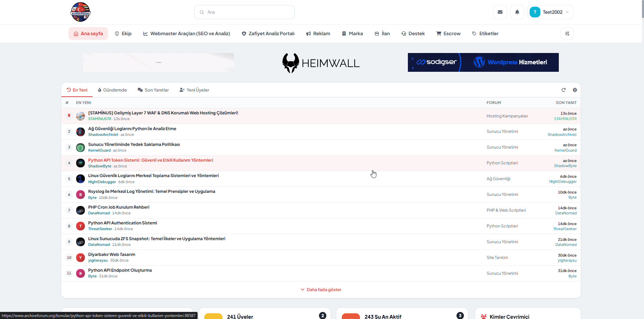Click the sliders settings icon in navbar
This screenshot has width=644, height=319.
coord(567,34)
